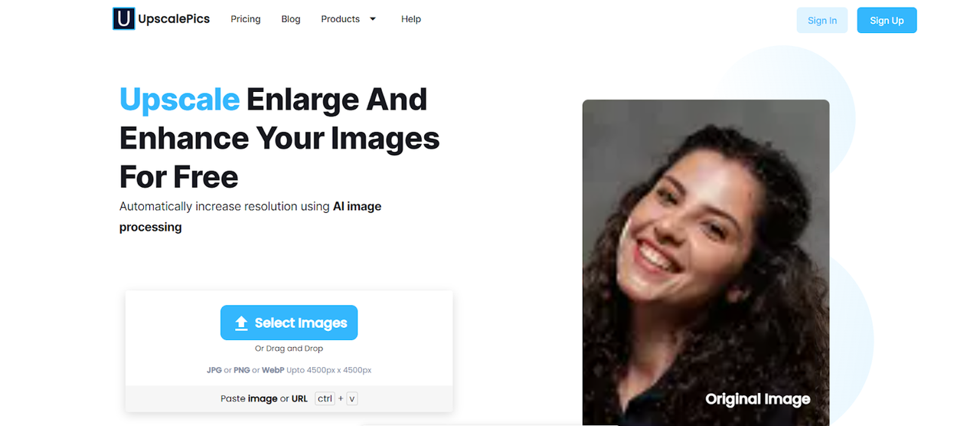This screenshot has height=426, width=980.
Task: Click the AI image processing subtitle text
Action: pyautogui.click(x=250, y=217)
